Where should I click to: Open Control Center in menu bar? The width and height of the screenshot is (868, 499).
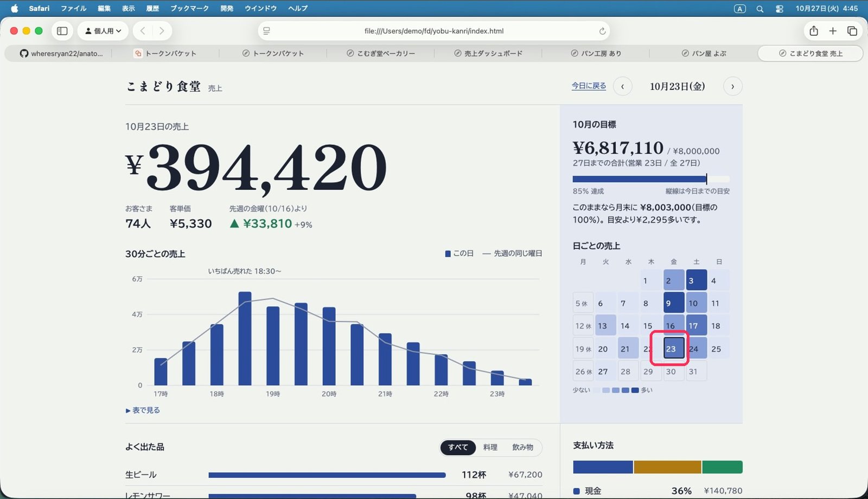point(780,9)
